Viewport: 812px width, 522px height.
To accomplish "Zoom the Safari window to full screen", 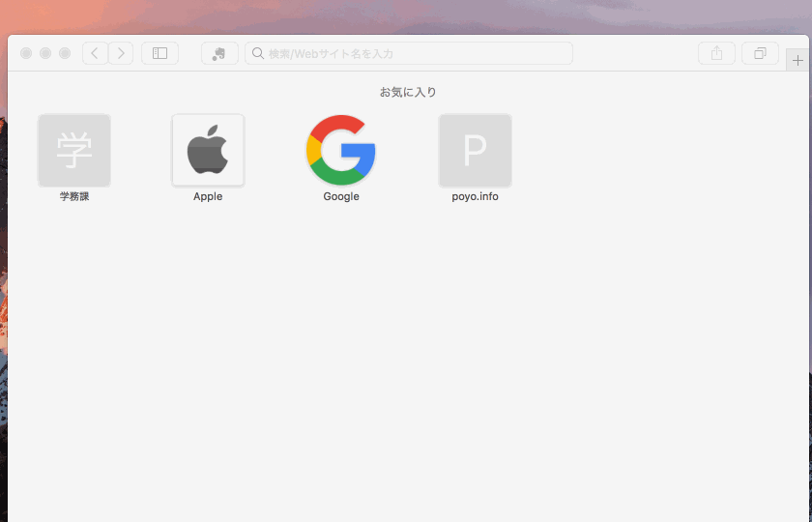I will pyautogui.click(x=65, y=53).
